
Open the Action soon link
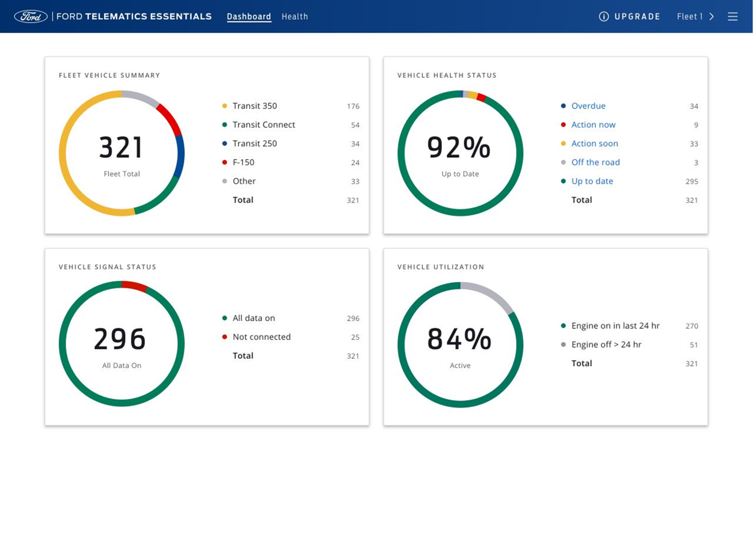coord(595,143)
